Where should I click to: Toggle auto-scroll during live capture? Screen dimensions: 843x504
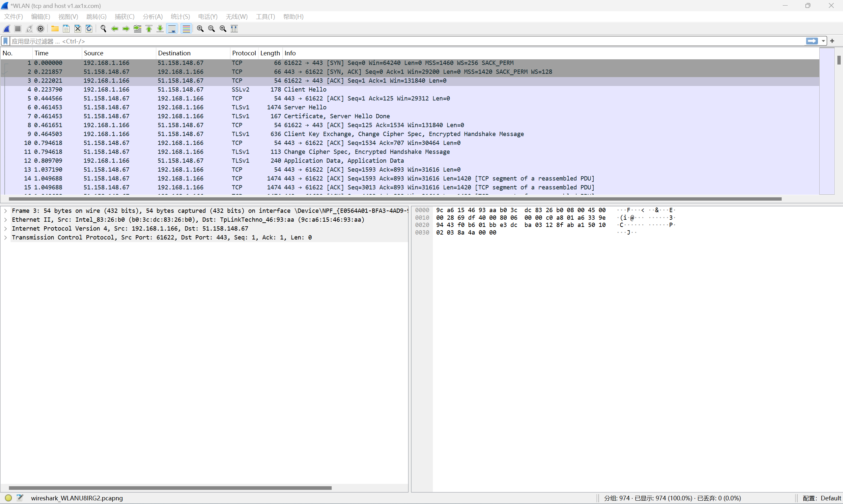pos(172,29)
